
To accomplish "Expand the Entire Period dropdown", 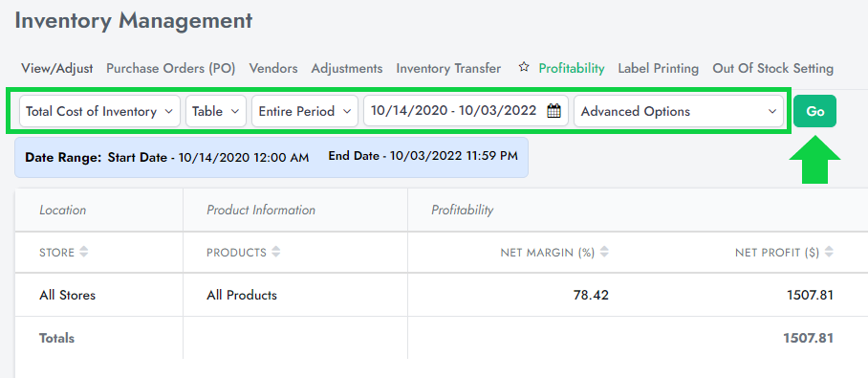I will tap(304, 111).
